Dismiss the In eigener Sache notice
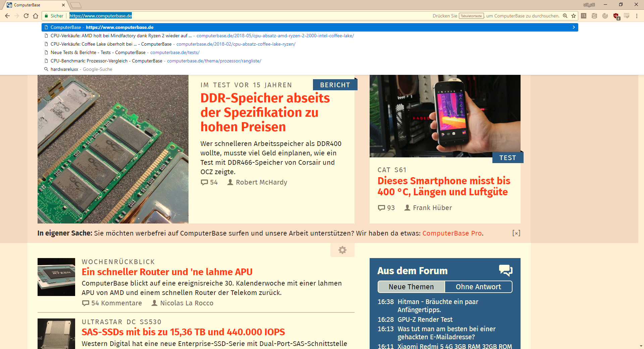Image resolution: width=644 pixels, height=349 pixels. pos(516,233)
